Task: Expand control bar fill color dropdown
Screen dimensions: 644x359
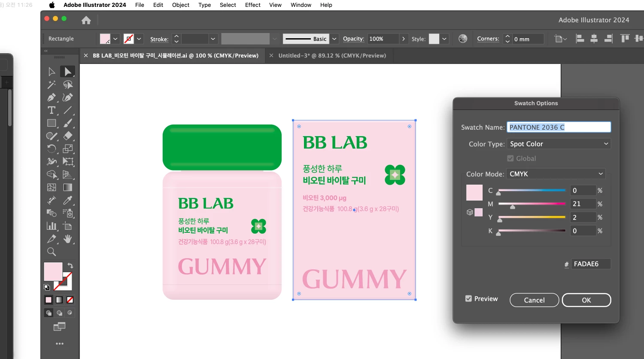Action: tap(115, 39)
